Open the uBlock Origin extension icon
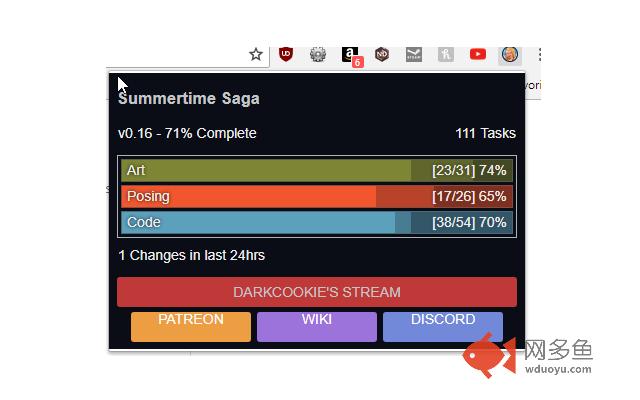Image resolution: width=640 pixels, height=400 pixels. pyautogui.click(x=286, y=54)
